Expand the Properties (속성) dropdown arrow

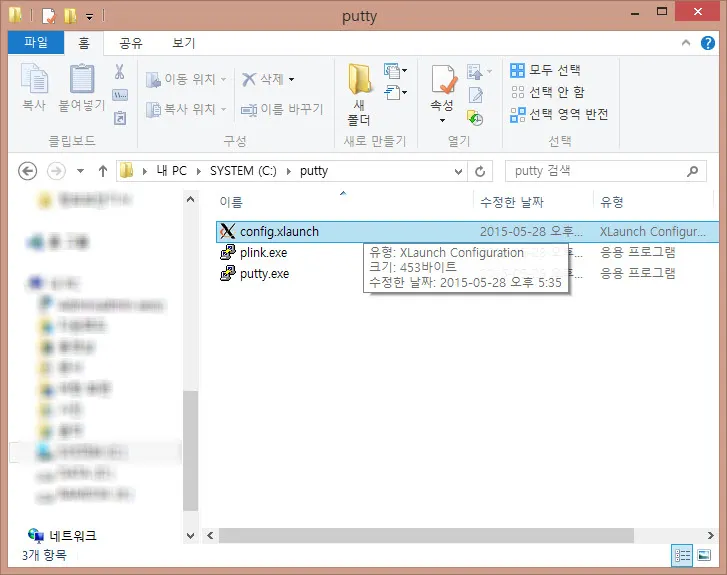pyautogui.click(x=443, y=121)
